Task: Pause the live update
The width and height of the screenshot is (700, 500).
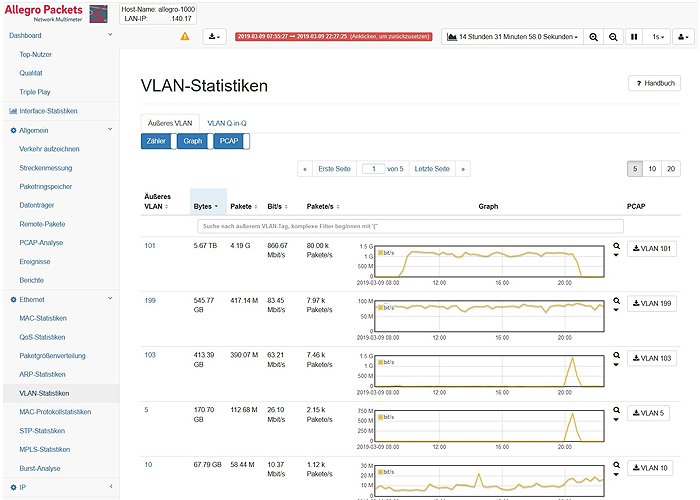Action: pyautogui.click(x=633, y=37)
